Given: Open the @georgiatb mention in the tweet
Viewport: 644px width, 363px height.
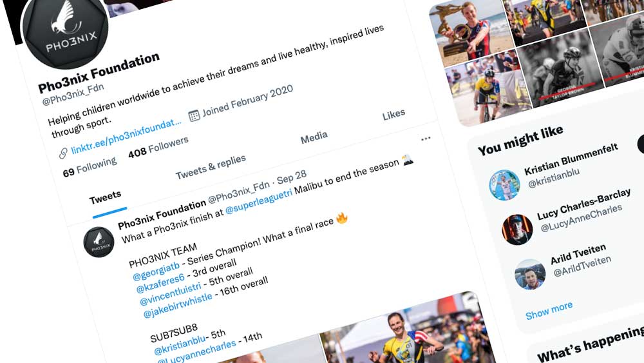Looking at the screenshot, I should (156, 271).
